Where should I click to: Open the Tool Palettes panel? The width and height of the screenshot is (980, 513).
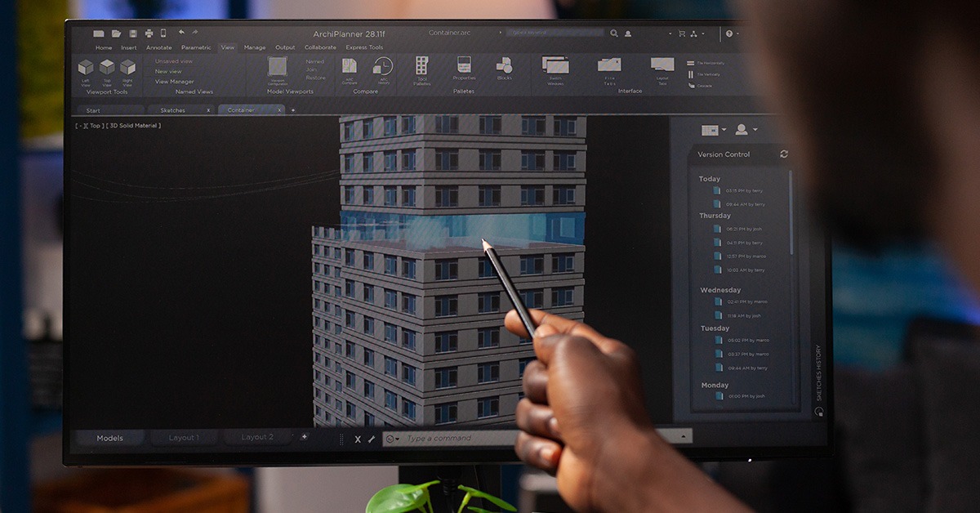coord(421,69)
